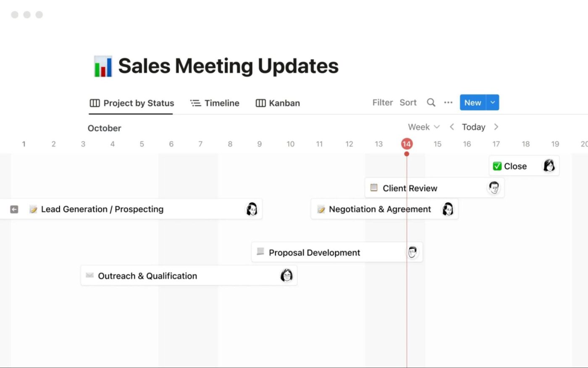The width and height of the screenshot is (588, 368).
Task: Click the memo emoji on Lead Generation / Prospecting
Action: (x=33, y=209)
